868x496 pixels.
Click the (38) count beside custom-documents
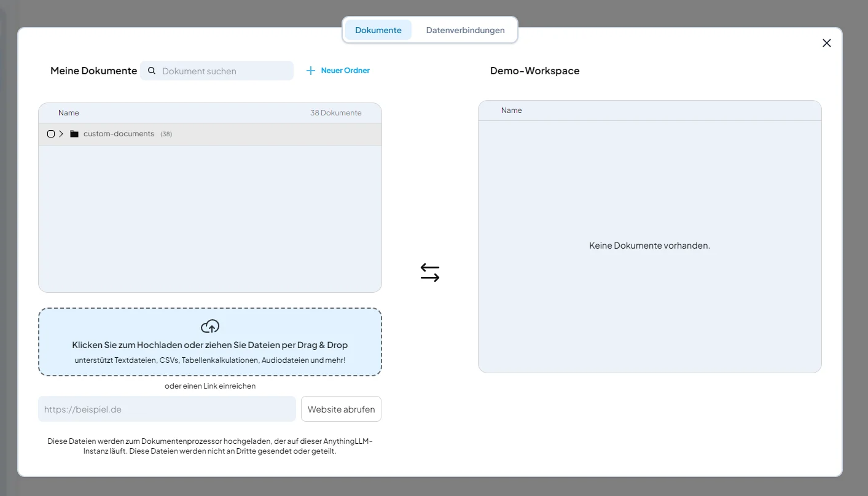(x=166, y=134)
